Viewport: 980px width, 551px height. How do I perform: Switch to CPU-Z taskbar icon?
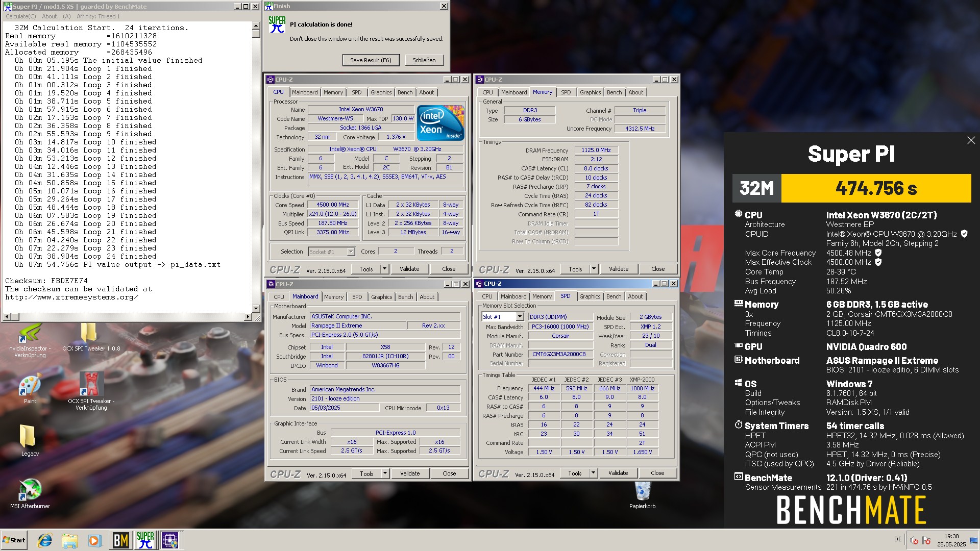coord(170,540)
